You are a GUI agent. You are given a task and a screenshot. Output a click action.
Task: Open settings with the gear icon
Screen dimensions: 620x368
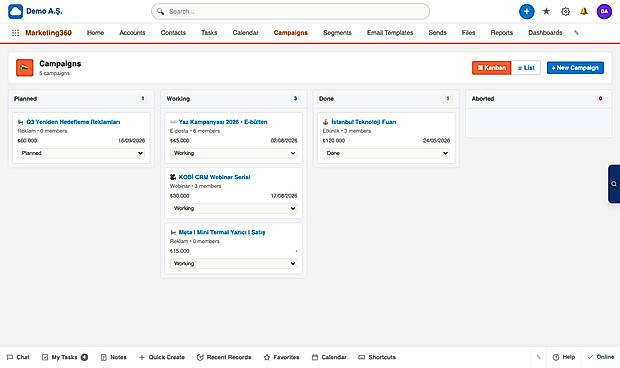point(565,11)
